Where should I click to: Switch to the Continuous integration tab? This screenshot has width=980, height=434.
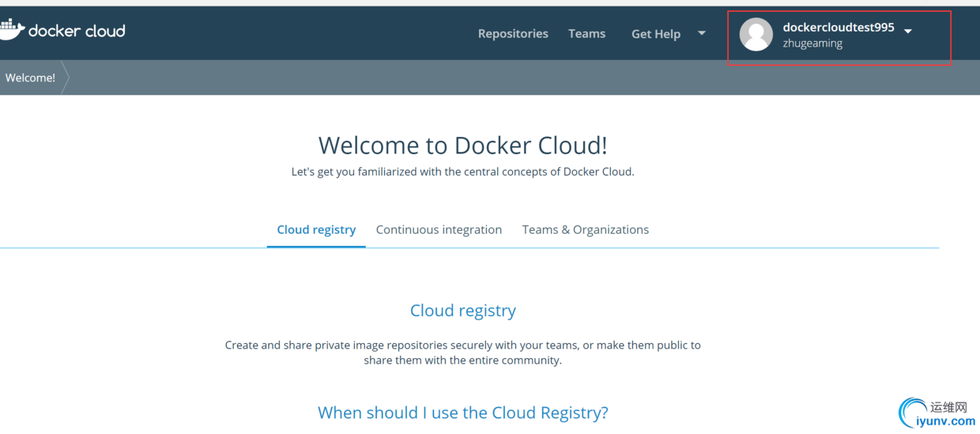click(x=439, y=229)
